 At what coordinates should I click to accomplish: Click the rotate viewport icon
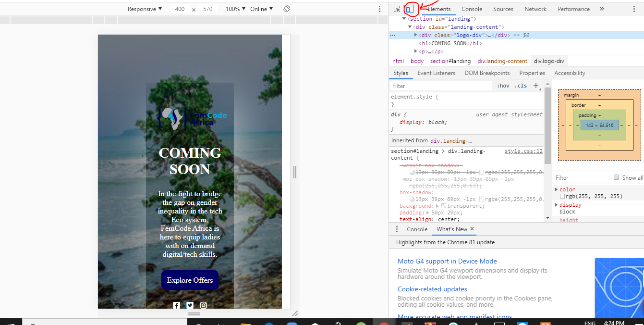(x=286, y=8)
